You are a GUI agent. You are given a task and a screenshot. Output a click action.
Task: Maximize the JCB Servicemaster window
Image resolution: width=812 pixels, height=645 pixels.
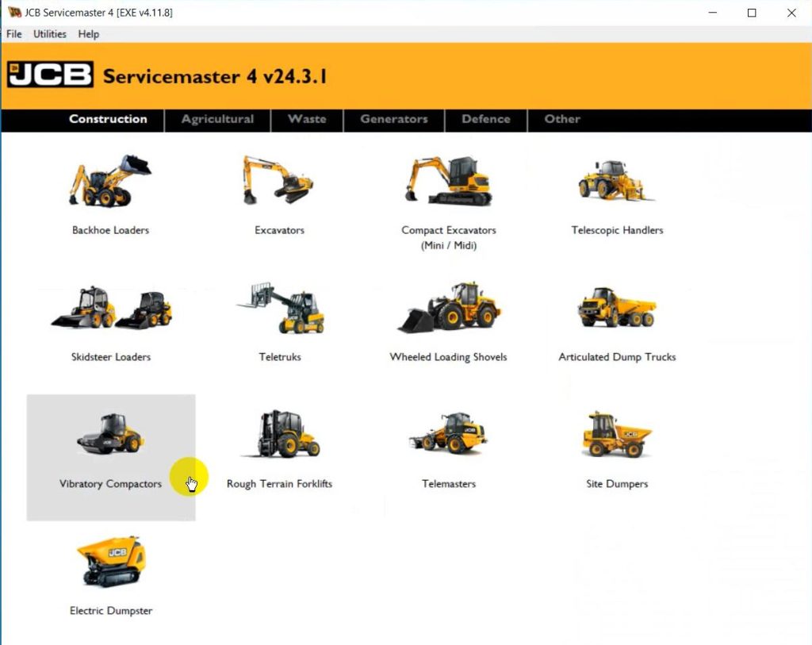point(752,13)
